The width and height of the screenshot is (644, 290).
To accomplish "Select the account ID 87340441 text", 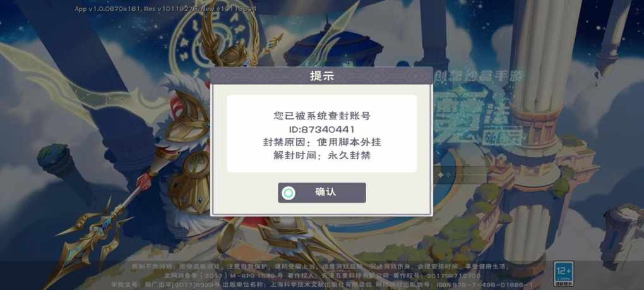I will coord(321,130).
